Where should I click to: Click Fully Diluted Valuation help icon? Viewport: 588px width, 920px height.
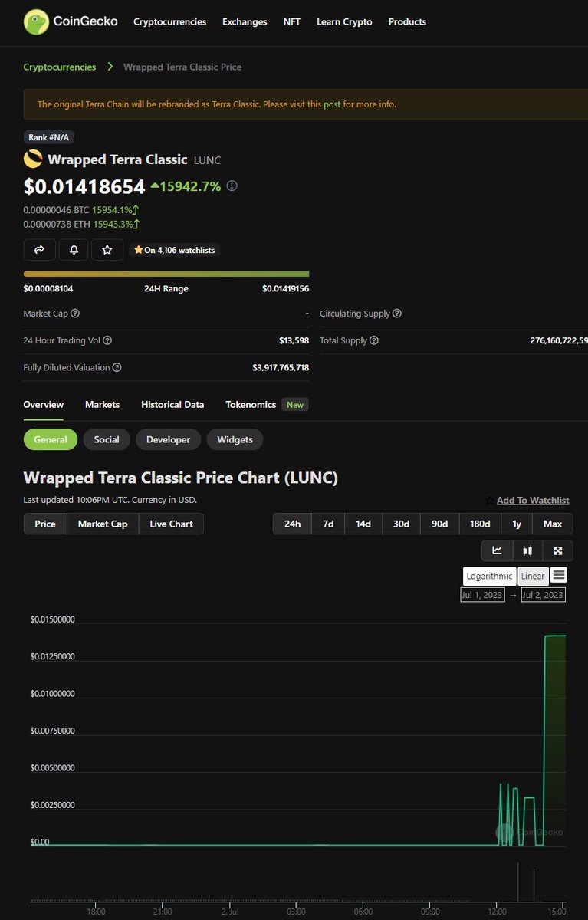(x=117, y=367)
